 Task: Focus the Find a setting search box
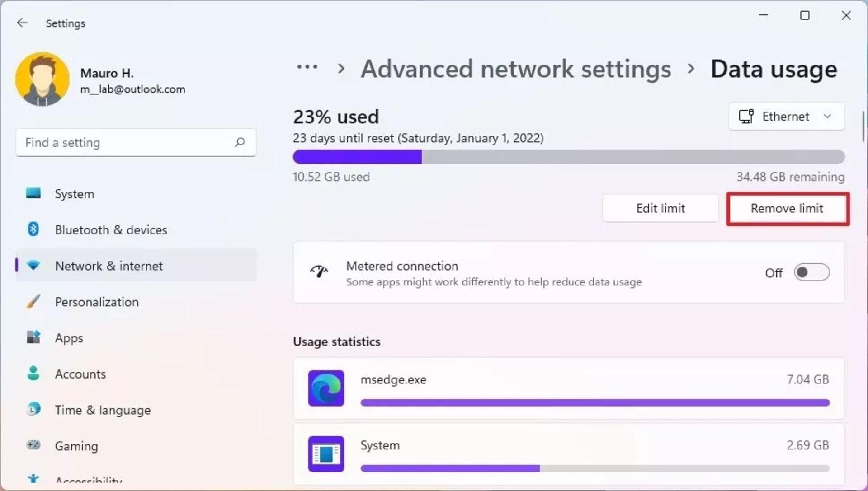136,143
